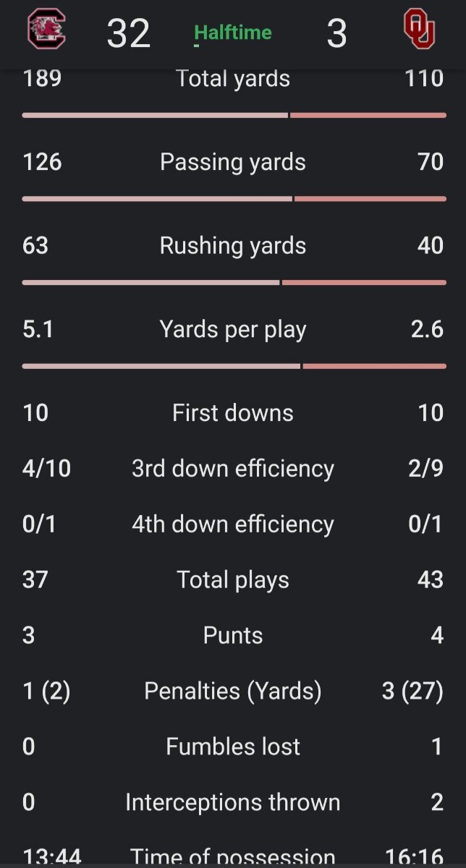Select the Fumbles lost stat row

(233, 747)
